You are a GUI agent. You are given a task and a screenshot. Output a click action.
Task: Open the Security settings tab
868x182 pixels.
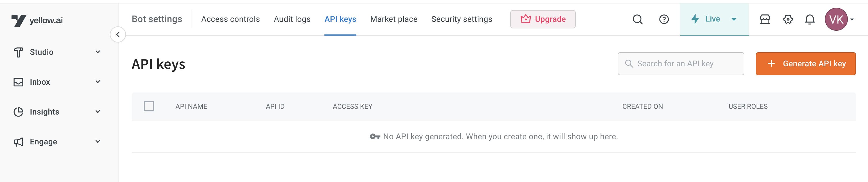pos(462,19)
